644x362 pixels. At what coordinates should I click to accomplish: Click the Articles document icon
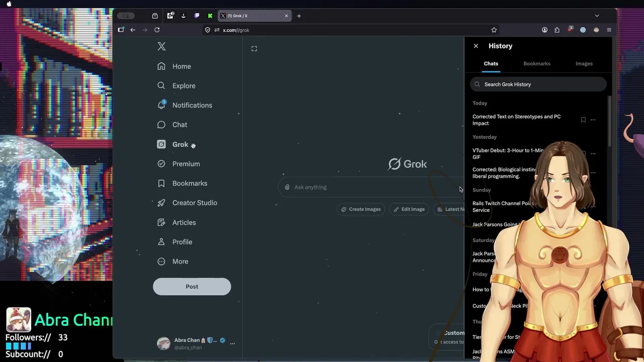coord(161,222)
